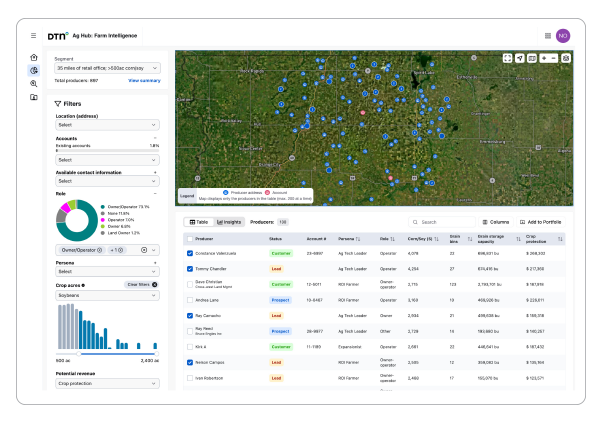602x424 pixels.
Task: Sort by Grain bins column
Action: click(x=470, y=239)
